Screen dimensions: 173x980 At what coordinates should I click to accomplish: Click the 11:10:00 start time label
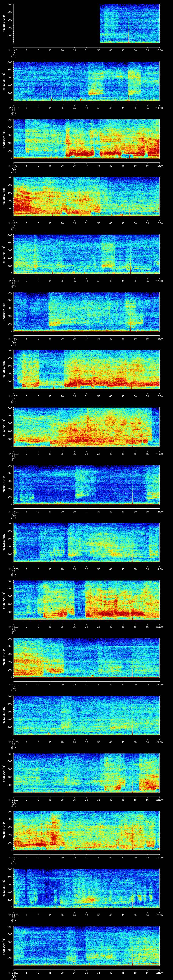13,108
